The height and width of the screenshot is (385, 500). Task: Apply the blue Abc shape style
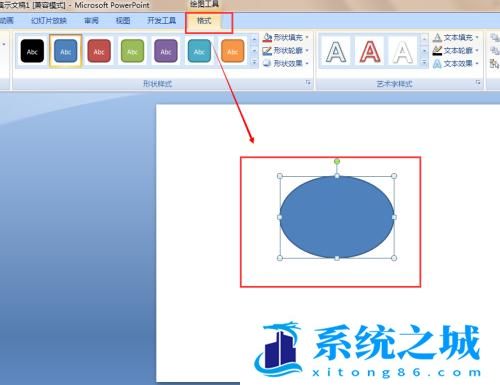point(66,51)
